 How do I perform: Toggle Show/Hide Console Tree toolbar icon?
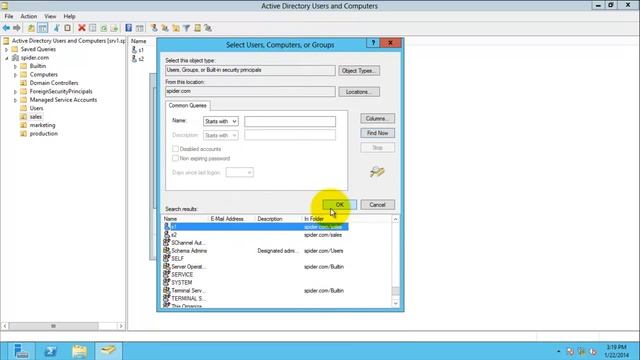pos(42,28)
